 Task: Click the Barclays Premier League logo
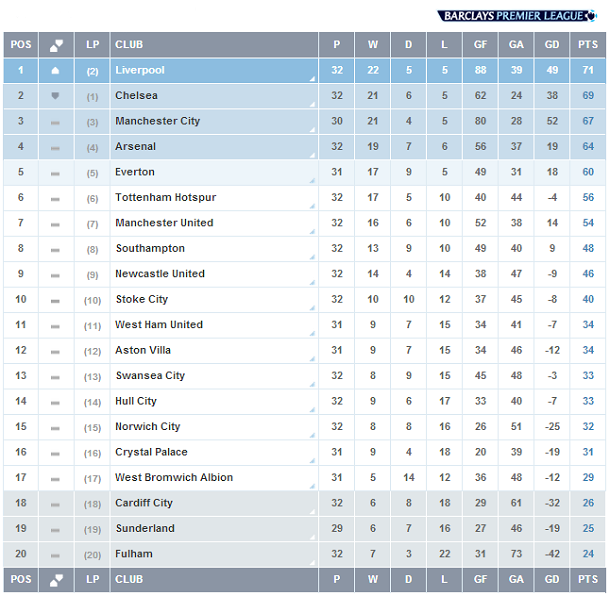pyautogui.click(x=517, y=16)
